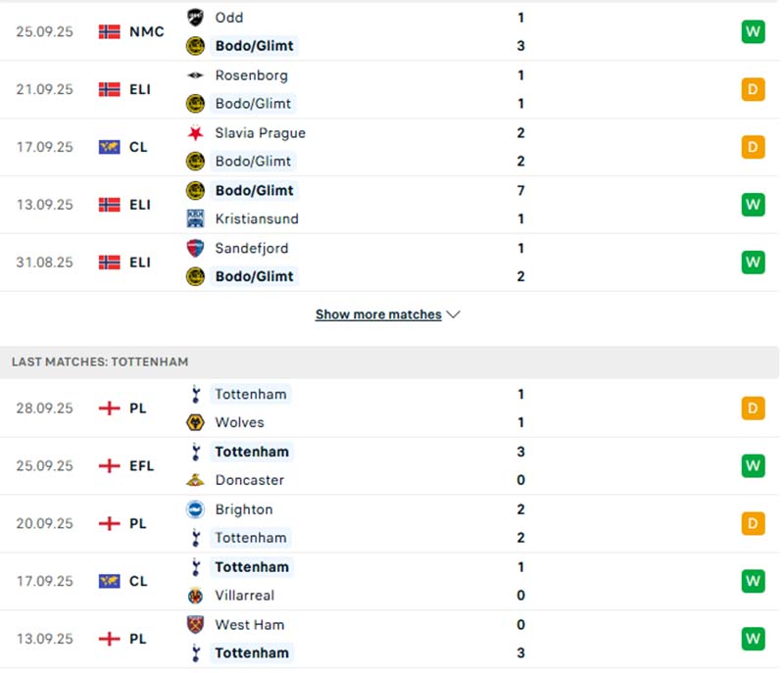Screen dimensions: 784x673
Task: Select the green W badge for Odd match
Action: [x=753, y=31]
